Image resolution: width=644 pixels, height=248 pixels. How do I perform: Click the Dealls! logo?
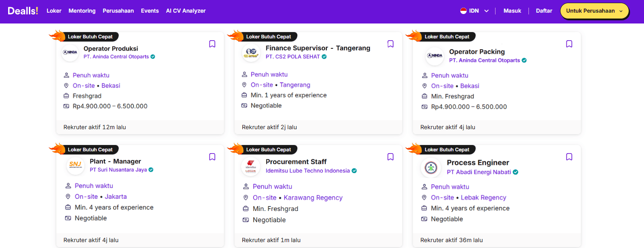point(23,11)
